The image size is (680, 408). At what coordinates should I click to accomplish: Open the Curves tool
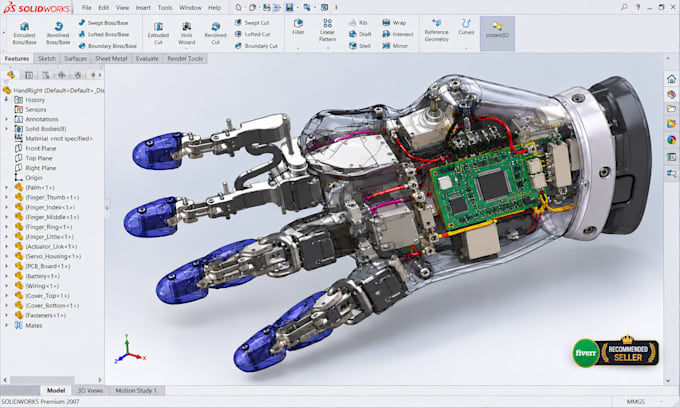point(466,27)
